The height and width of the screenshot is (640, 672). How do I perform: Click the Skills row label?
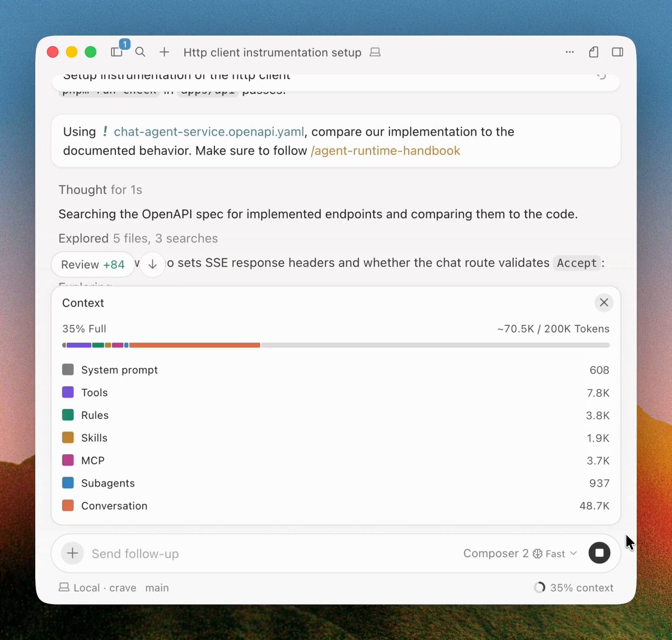pyautogui.click(x=94, y=438)
